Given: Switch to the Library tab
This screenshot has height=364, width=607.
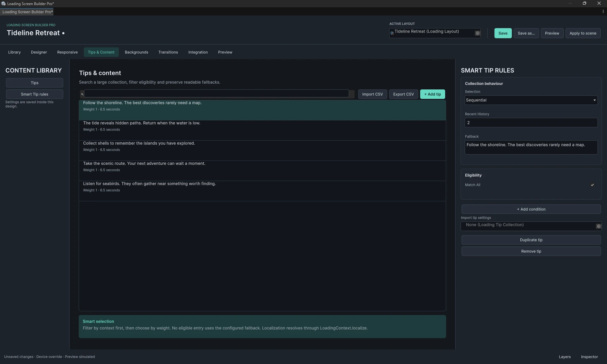Looking at the screenshot, I should 14,52.
